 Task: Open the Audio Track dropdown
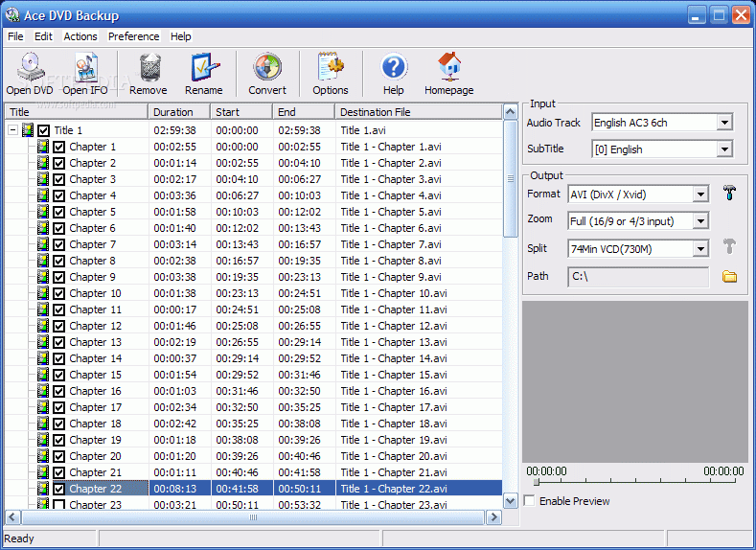pyautogui.click(x=724, y=123)
